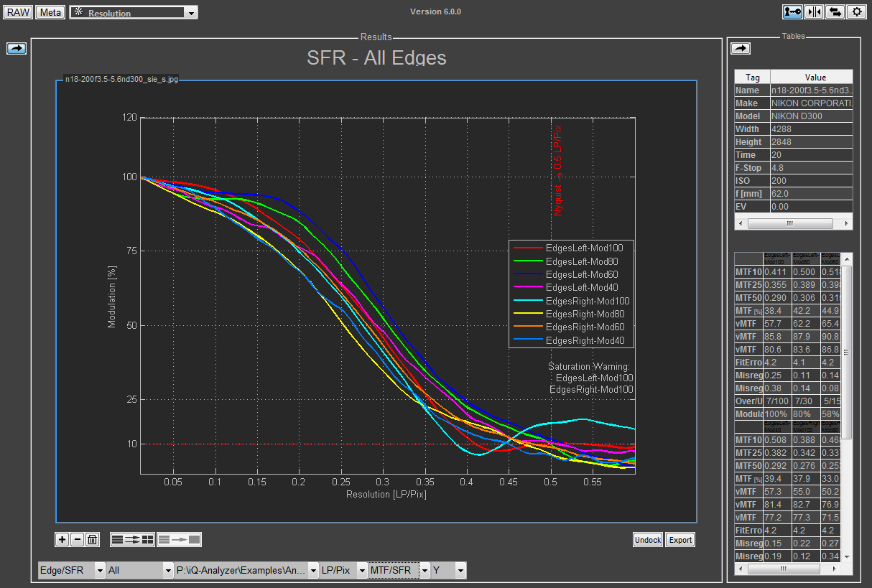Click the list-to-grid layout icon
This screenshot has width=872, height=588.
pos(132,540)
